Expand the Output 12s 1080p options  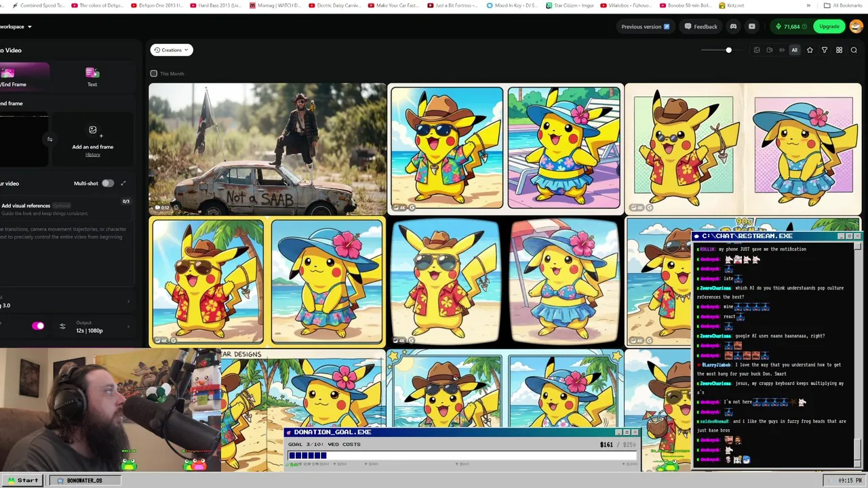102,327
